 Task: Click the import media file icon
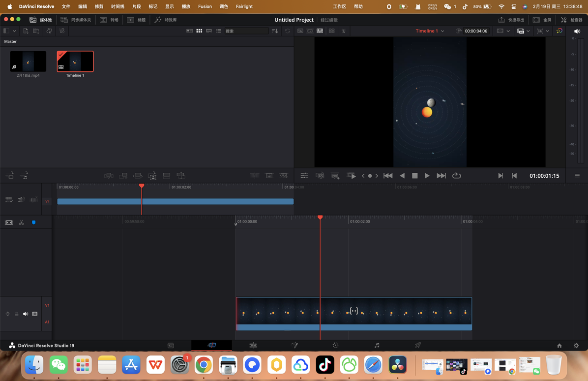point(26,31)
